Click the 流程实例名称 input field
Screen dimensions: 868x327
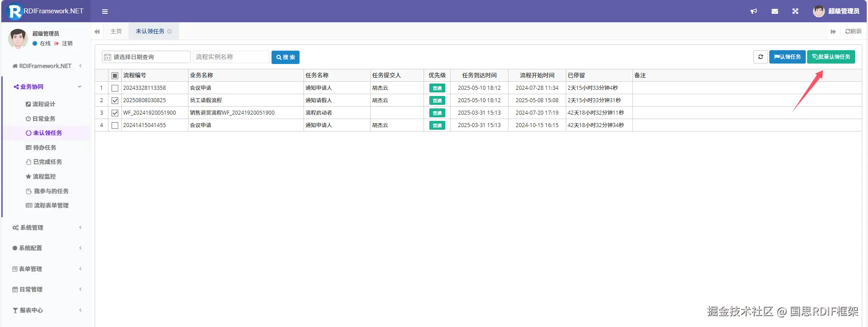231,57
